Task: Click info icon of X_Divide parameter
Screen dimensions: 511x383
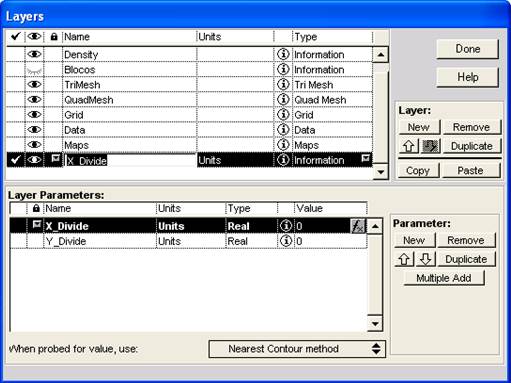Action: point(285,226)
